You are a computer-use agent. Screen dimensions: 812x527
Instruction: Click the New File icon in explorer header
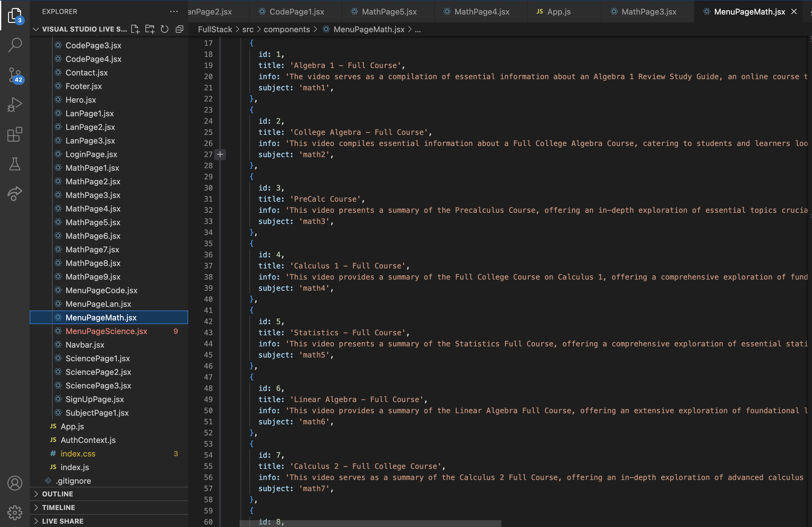(135, 29)
